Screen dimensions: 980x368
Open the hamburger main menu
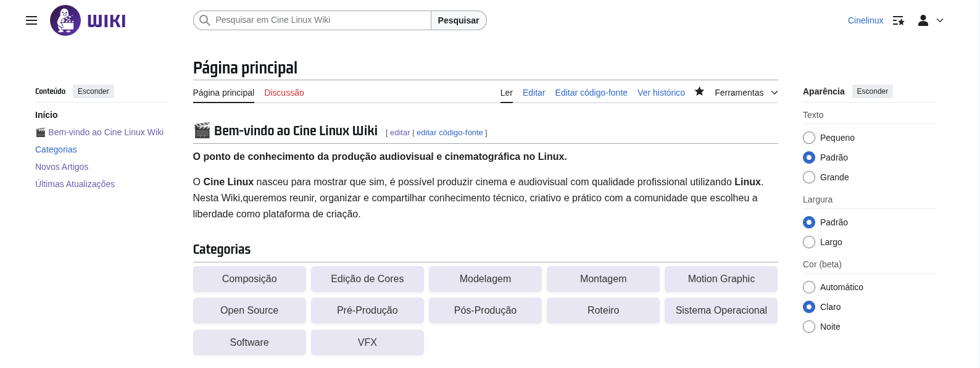click(x=31, y=20)
